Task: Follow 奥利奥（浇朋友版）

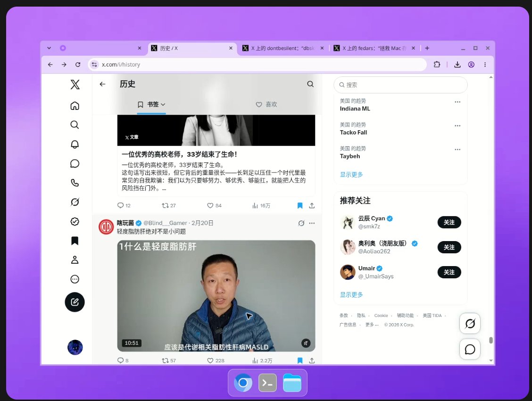Action: pyautogui.click(x=449, y=247)
